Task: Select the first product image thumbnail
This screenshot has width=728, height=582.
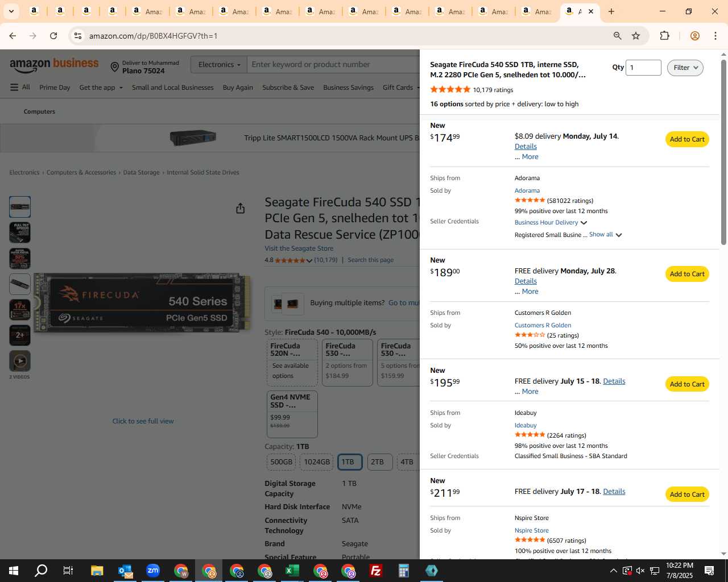Action: click(x=20, y=207)
